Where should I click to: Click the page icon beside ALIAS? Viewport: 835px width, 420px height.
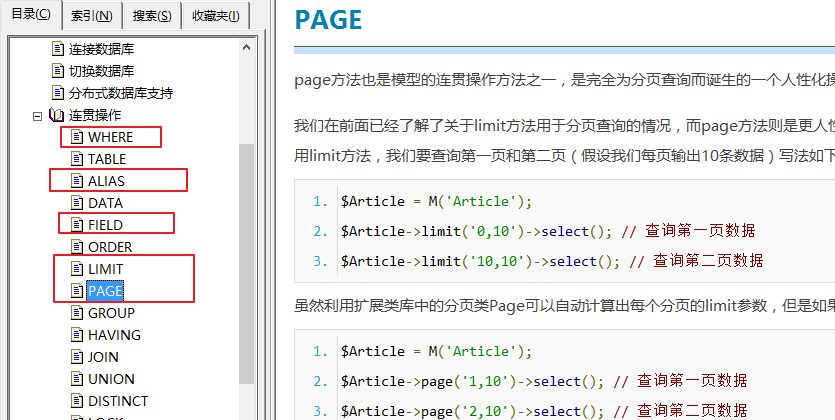tap(77, 181)
